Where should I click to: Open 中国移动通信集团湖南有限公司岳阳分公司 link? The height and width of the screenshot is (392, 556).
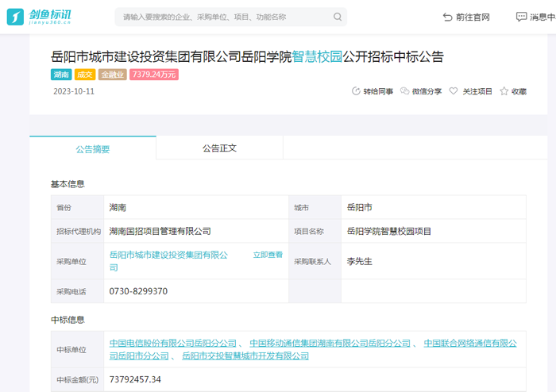coord(330,343)
